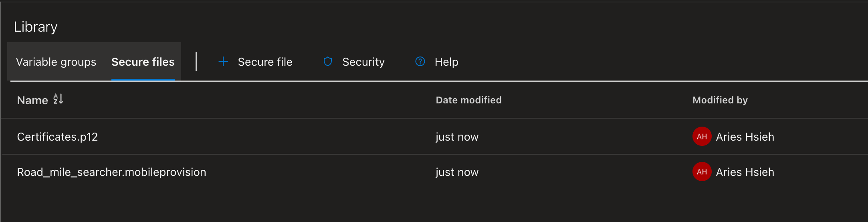Click 'just now' date in Certificates.p12 row
The height and width of the screenshot is (222, 868).
pyautogui.click(x=457, y=137)
